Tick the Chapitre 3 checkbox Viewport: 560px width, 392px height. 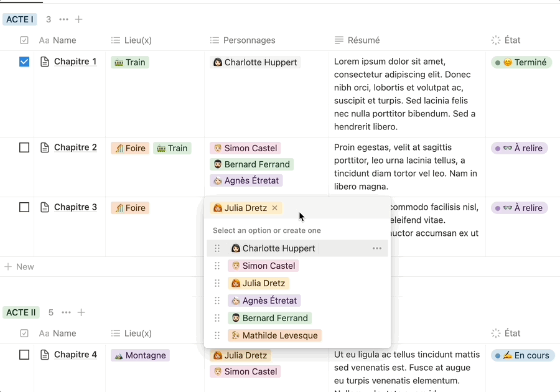click(24, 207)
